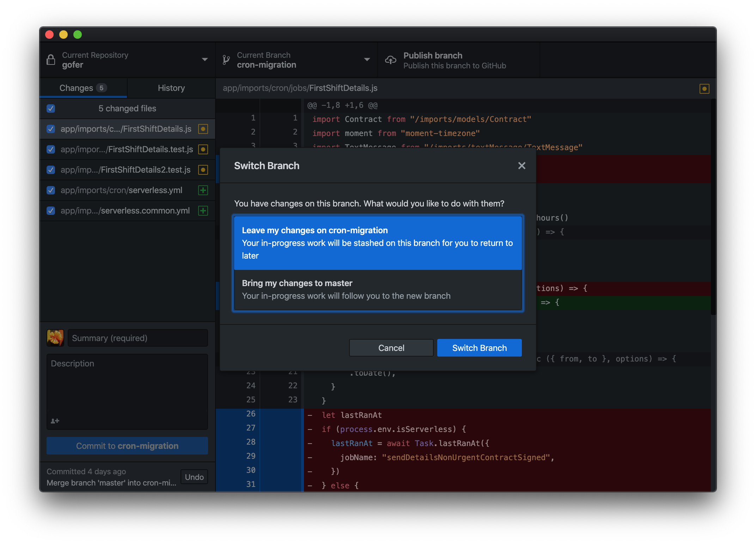Click the modified status icon beside FirstShiftDetails.js

(203, 129)
